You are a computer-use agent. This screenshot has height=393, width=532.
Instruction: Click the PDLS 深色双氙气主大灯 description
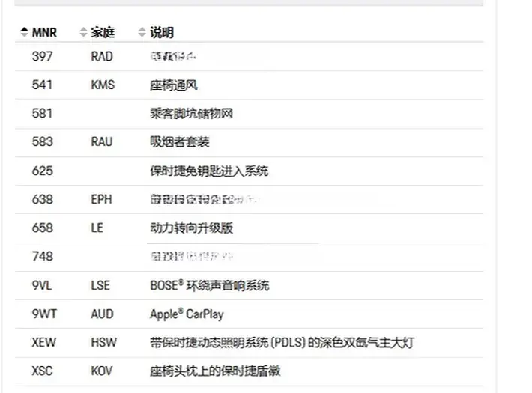(282, 343)
